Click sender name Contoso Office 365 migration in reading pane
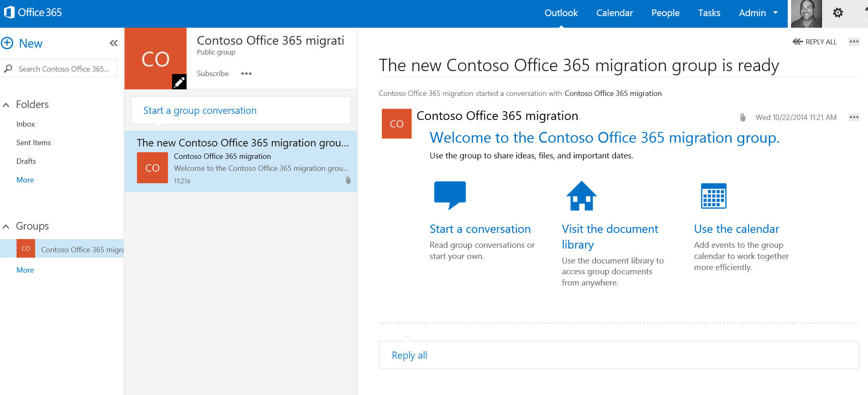The width and height of the screenshot is (868, 395). coord(497,116)
